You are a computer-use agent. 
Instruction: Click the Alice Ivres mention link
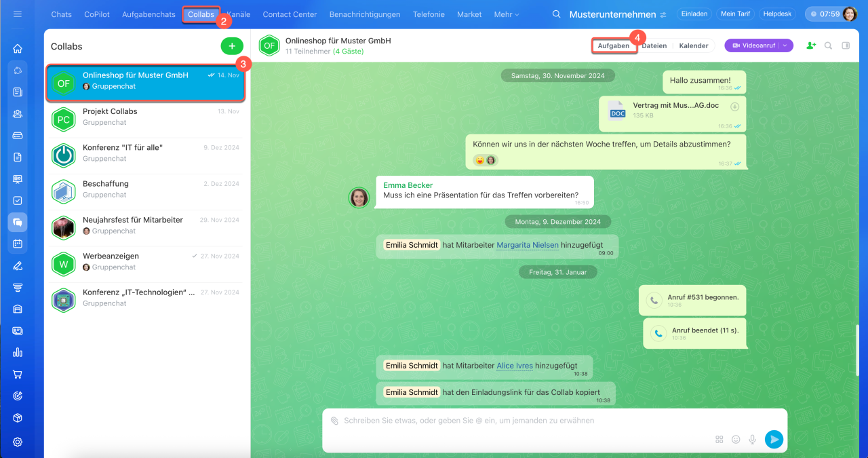tap(515, 366)
